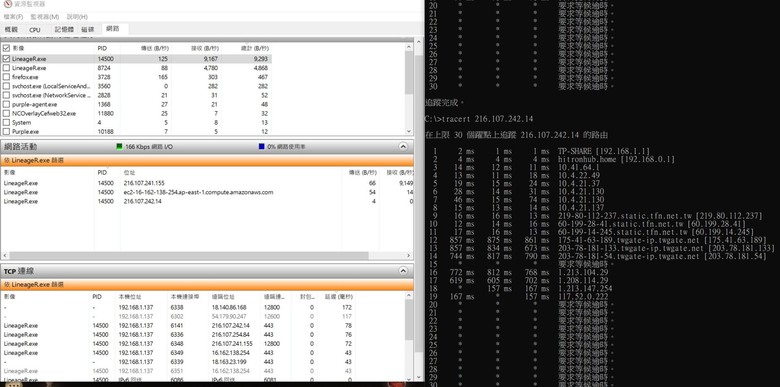Switch to the 記憶體 tab
The image size is (780, 387).
[x=64, y=30]
